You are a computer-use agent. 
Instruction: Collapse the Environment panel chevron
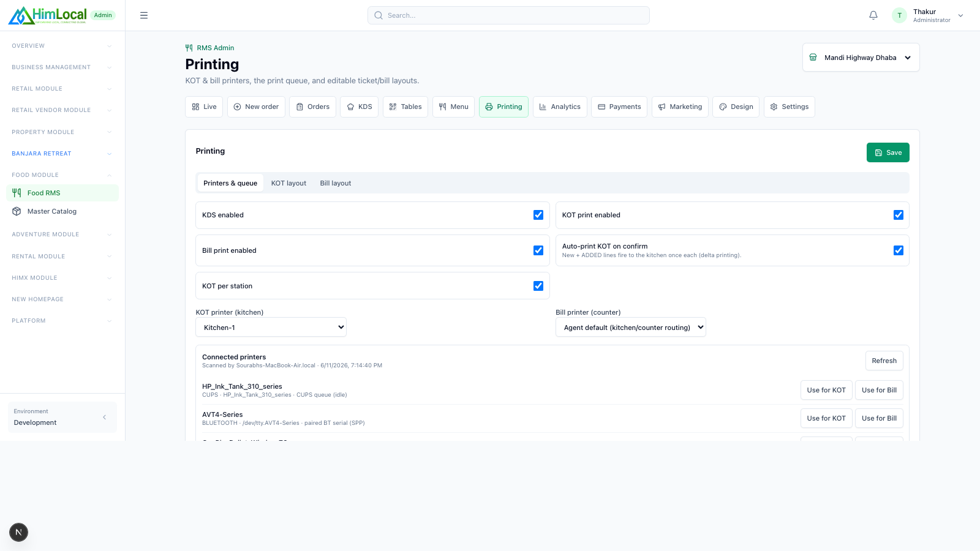104,417
